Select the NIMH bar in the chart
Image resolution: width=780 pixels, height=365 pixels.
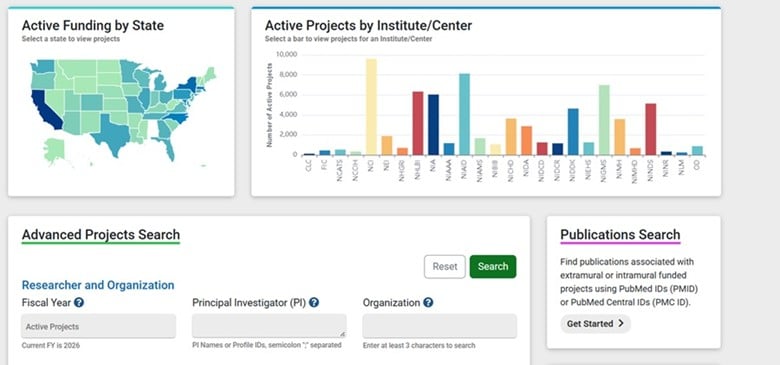[619, 137]
